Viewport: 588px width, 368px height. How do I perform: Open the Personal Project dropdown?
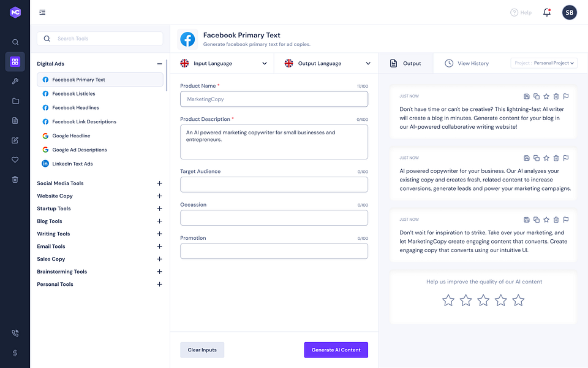pyautogui.click(x=544, y=63)
